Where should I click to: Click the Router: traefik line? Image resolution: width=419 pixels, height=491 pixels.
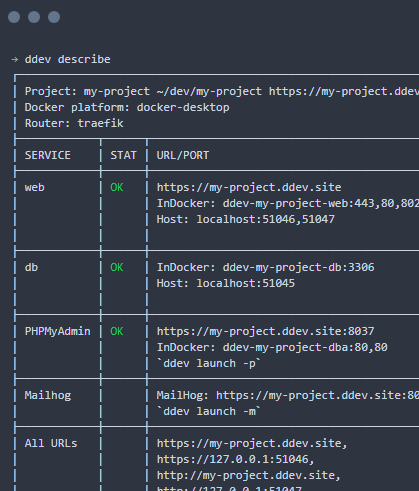click(x=74, y=123)
